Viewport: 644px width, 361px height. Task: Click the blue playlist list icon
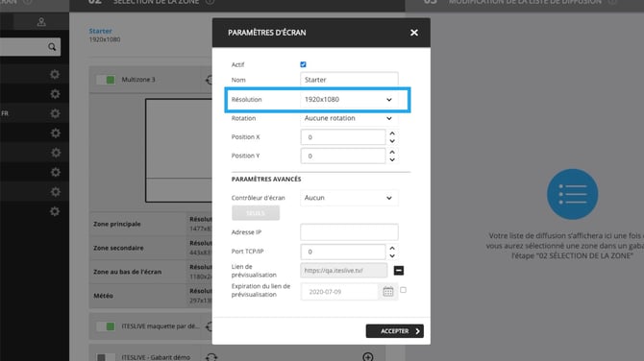573,194
